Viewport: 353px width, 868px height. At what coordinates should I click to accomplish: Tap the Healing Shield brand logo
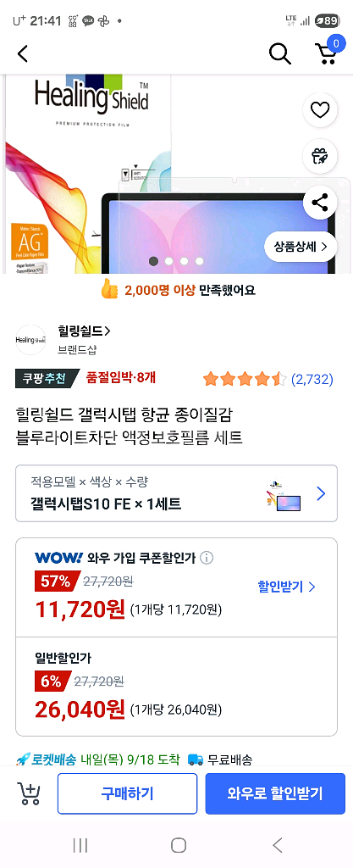(x=30, y=340)
